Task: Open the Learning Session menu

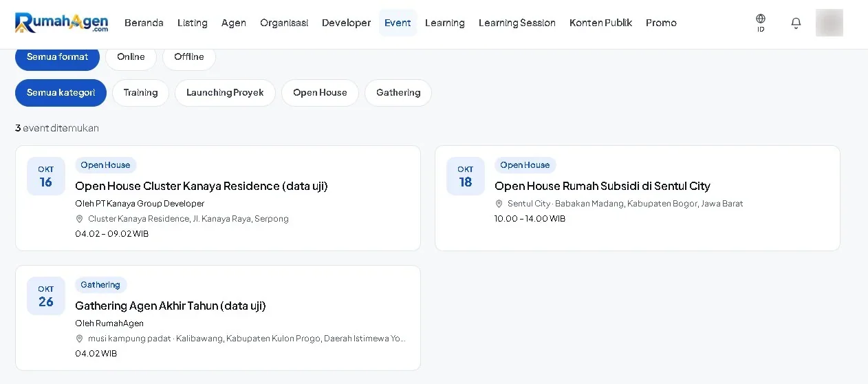Action: click(x=517, y=23)
